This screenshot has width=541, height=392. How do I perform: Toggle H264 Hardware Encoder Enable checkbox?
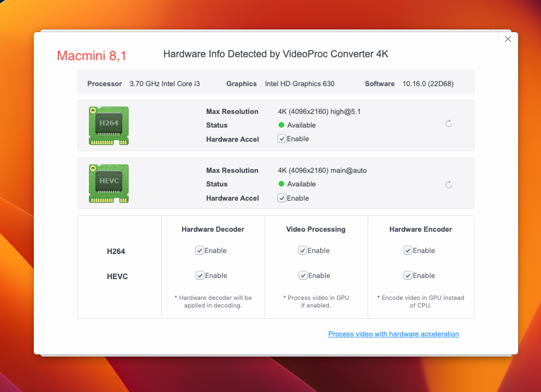point(408,251)
